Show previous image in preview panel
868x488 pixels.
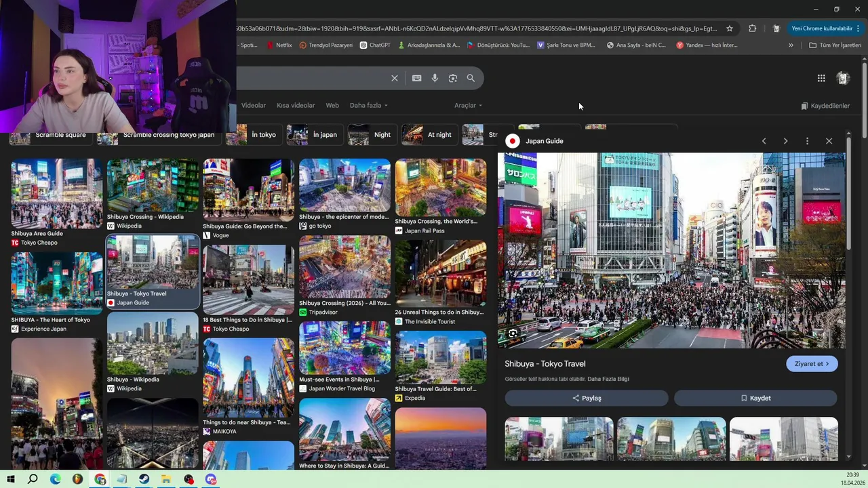(764, 141)
